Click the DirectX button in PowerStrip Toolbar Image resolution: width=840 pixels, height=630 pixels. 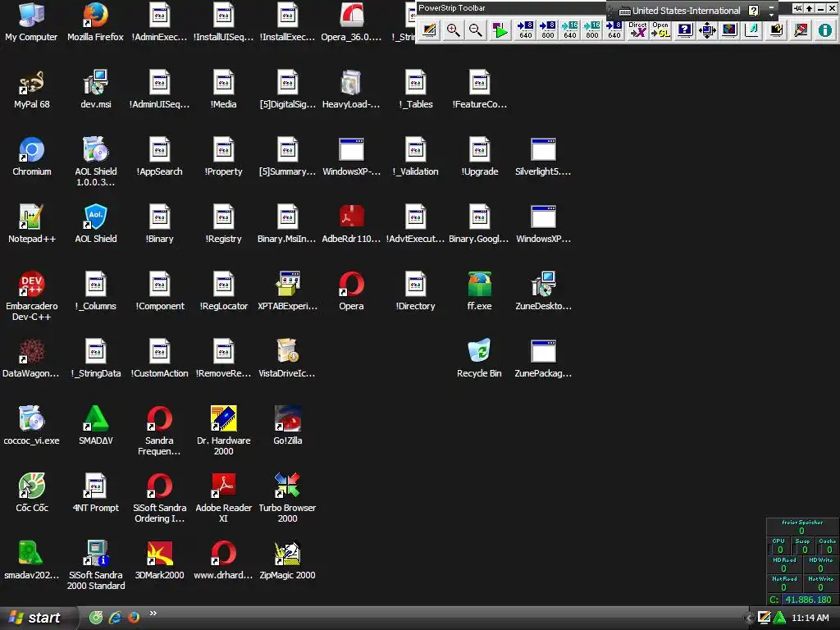[637, 30]
